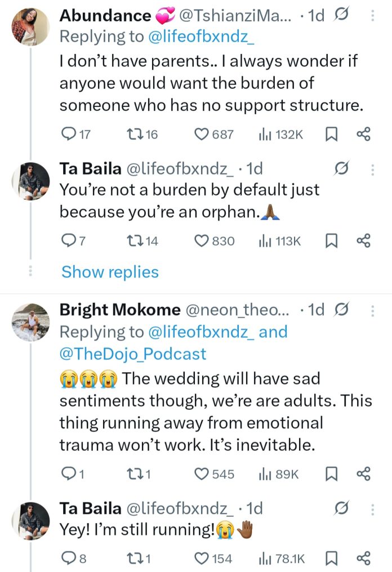This screenshot has width=392, height=572.
Task: Show replies under Ta Baila's tweet
Action: 110,272
